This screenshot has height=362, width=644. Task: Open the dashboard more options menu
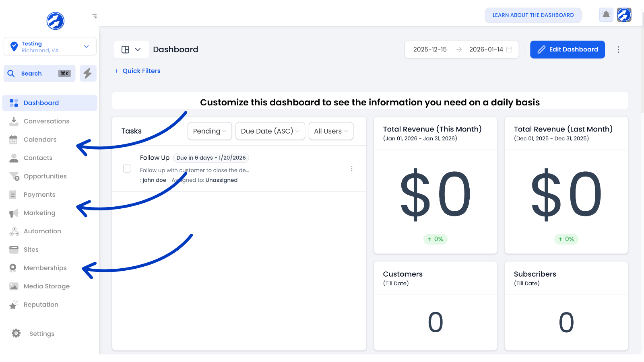[618, 49]
